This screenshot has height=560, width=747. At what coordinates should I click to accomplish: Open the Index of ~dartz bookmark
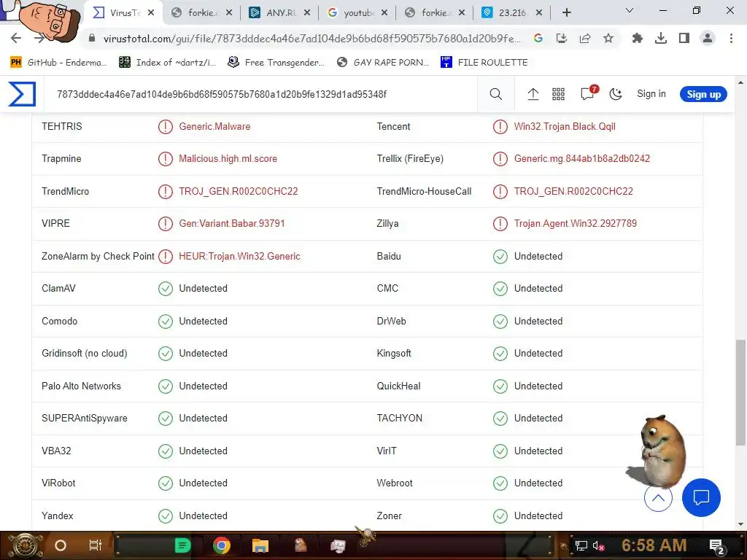[168, 63]
